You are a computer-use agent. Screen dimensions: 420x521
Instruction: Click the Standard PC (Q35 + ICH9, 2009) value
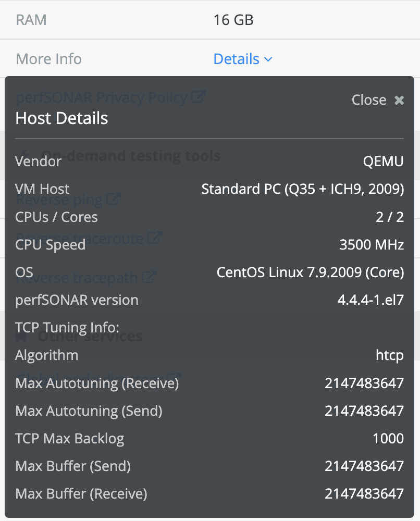[x=303, y=189]
